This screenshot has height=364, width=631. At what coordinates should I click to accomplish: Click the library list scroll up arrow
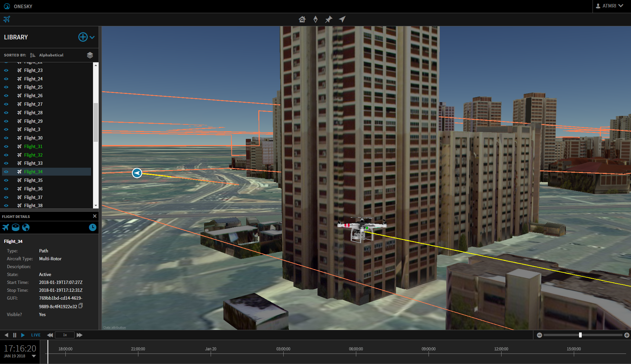pos(96,65)
